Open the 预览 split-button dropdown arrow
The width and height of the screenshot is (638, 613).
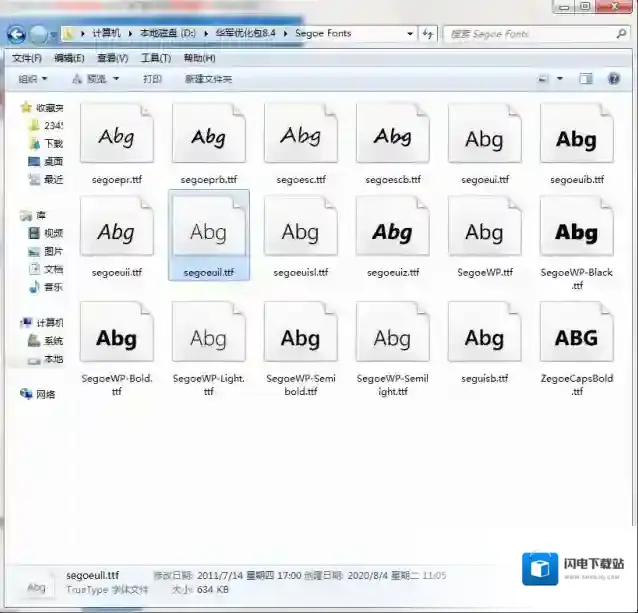point(116,79)
